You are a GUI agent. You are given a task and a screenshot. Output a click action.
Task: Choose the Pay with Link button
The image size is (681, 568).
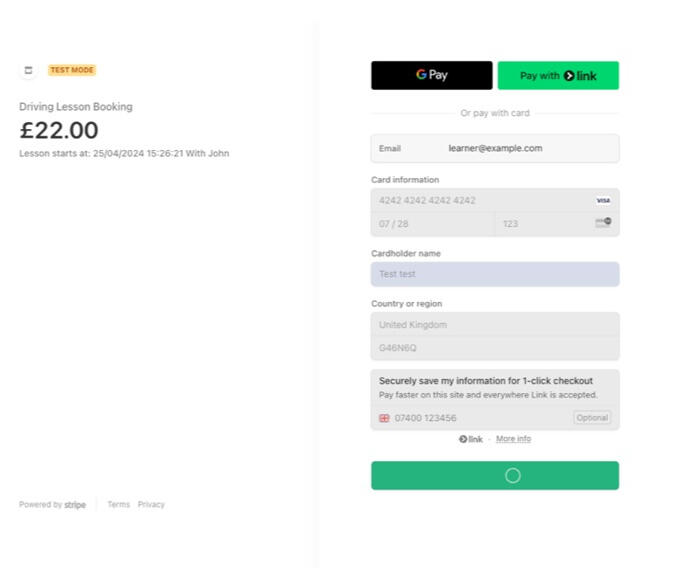pos(558,75)
